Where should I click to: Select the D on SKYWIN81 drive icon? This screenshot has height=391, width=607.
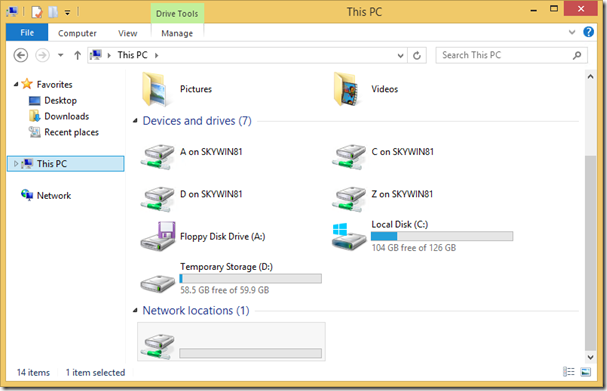click(x=158, y=199)
